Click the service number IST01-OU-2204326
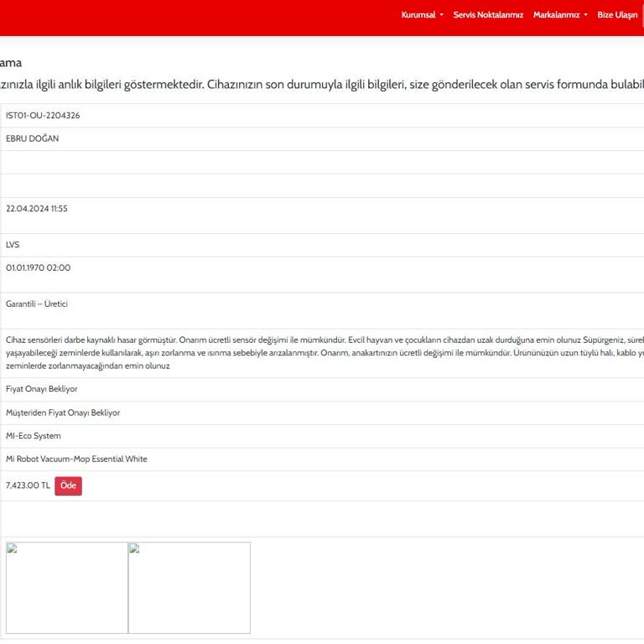Viewport: 644px width, 644px height. click(43, 116)
